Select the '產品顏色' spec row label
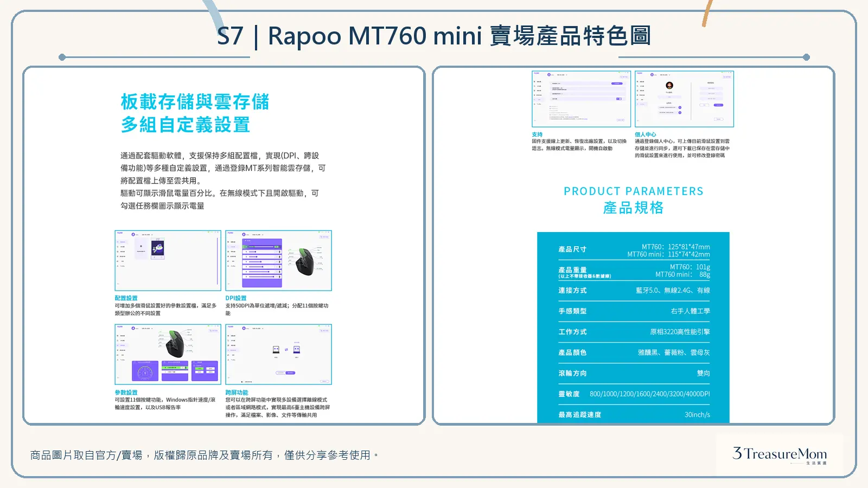The width and height of the screenshot is (868, 488). pos(572,352)
